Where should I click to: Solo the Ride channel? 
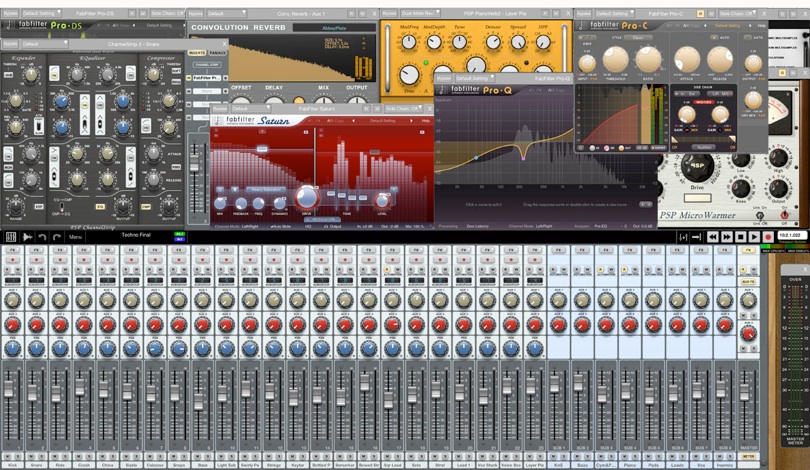65,457
